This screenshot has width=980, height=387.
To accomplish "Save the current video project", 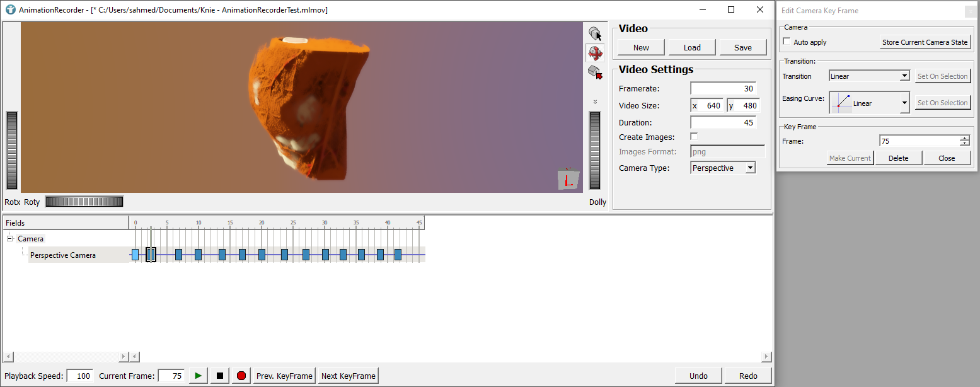I will (x=742, y=47).
